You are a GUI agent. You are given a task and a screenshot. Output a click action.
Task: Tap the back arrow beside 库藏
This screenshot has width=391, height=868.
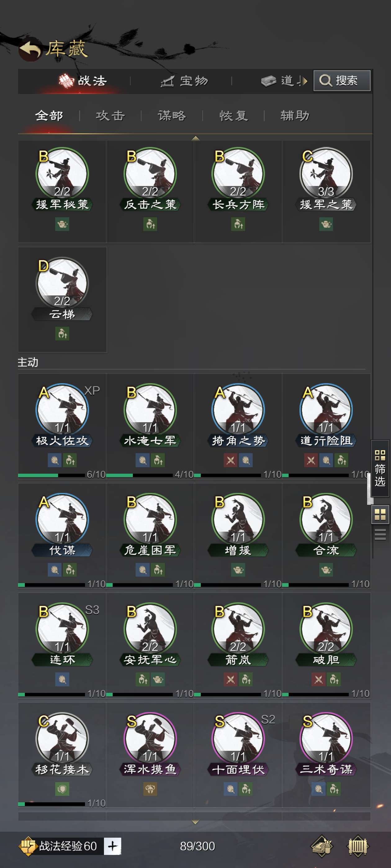click(x=30, y=49)
